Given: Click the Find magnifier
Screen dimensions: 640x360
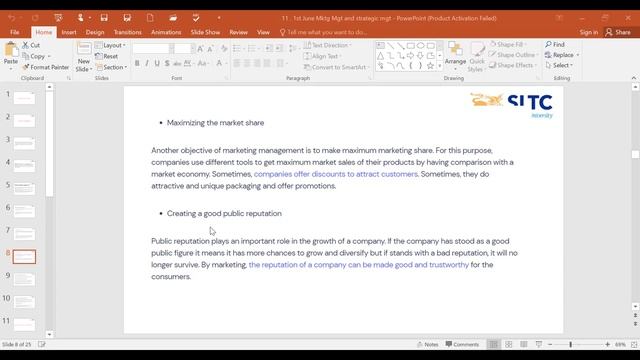Looking at the screenshot, I should (549, 44).
